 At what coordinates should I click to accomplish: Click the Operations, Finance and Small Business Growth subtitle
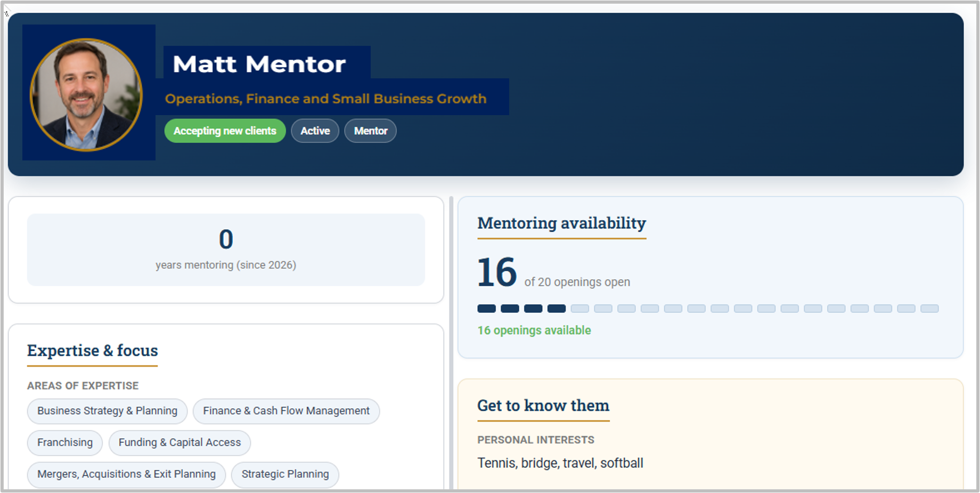[x=325, y=99]
